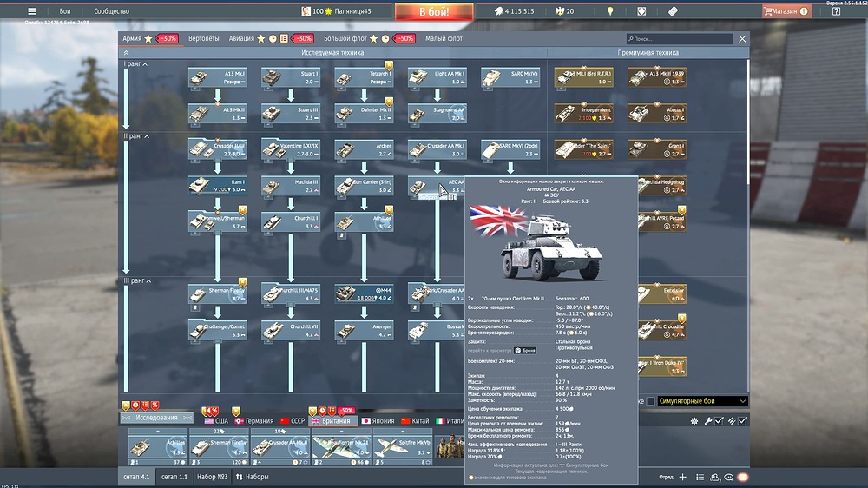Click the Golden Eagles balance 20

[x=565, y=11]
